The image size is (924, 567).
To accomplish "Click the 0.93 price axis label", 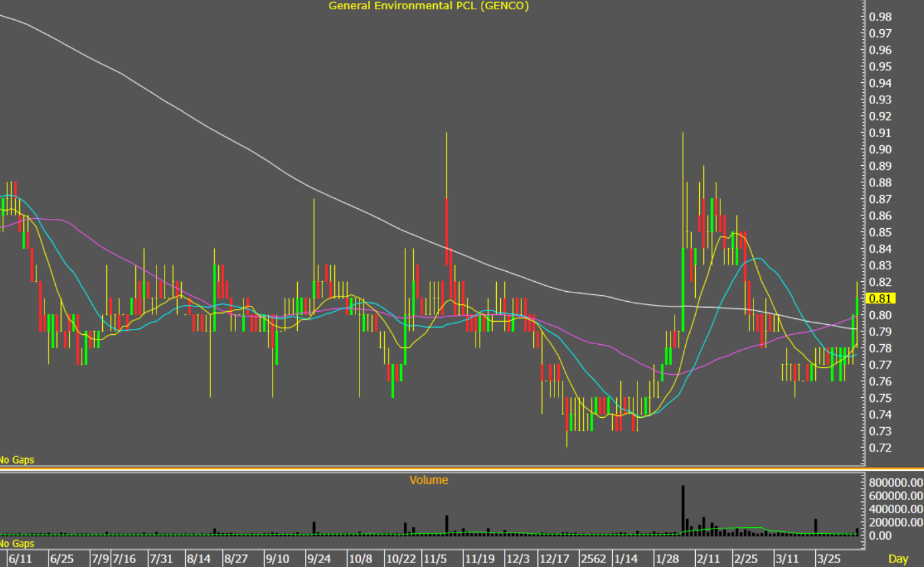I will click(880, 99).
